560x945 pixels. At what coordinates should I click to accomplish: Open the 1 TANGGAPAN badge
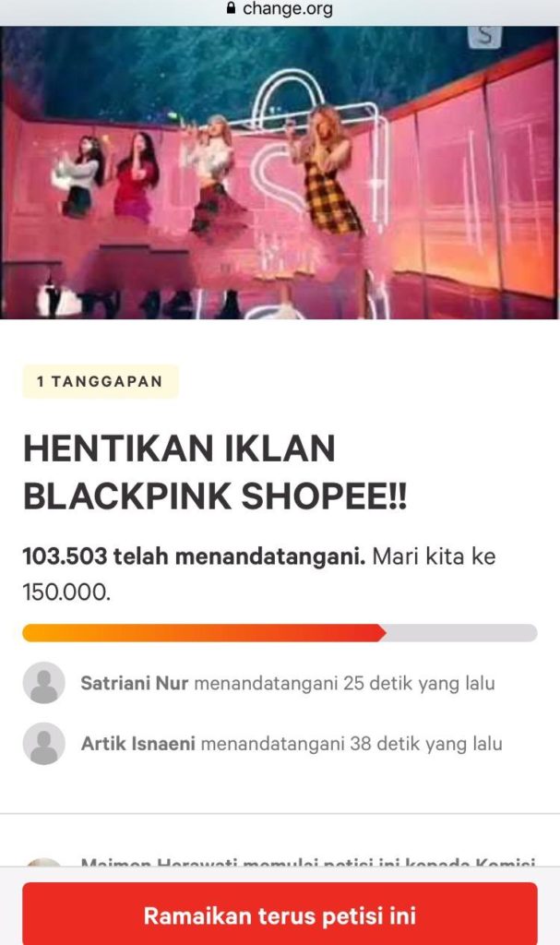(x=100, y=381)
